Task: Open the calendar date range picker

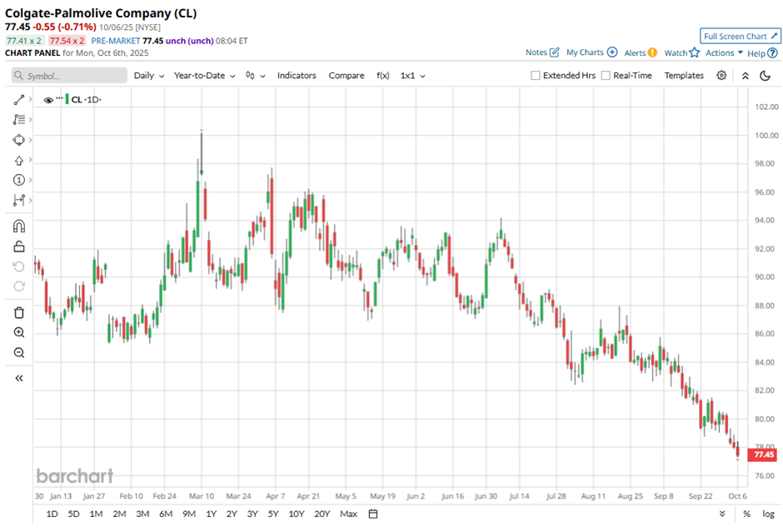Action: [373, 514]
